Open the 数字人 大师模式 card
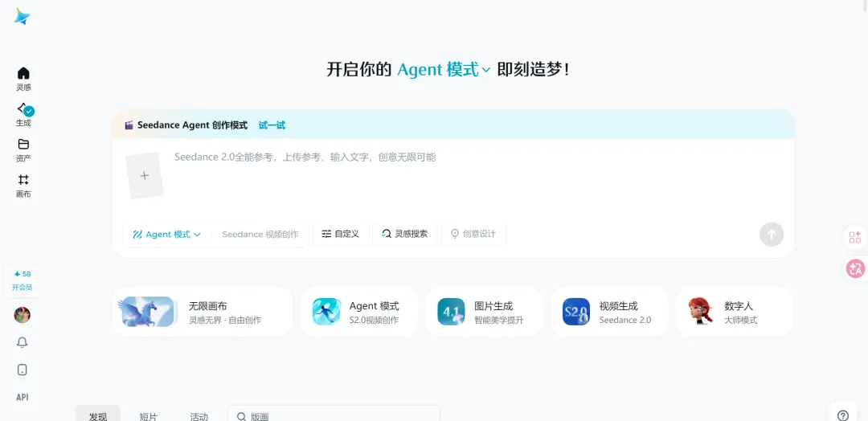Image resolution: width=868 pixels, height=421 pixels. tap(735, 312)
